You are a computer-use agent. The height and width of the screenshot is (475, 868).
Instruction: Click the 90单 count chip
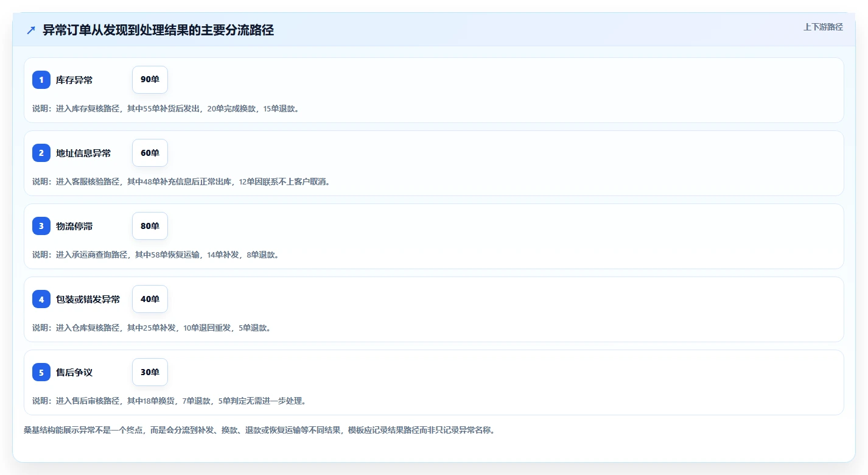pos(150,80)
